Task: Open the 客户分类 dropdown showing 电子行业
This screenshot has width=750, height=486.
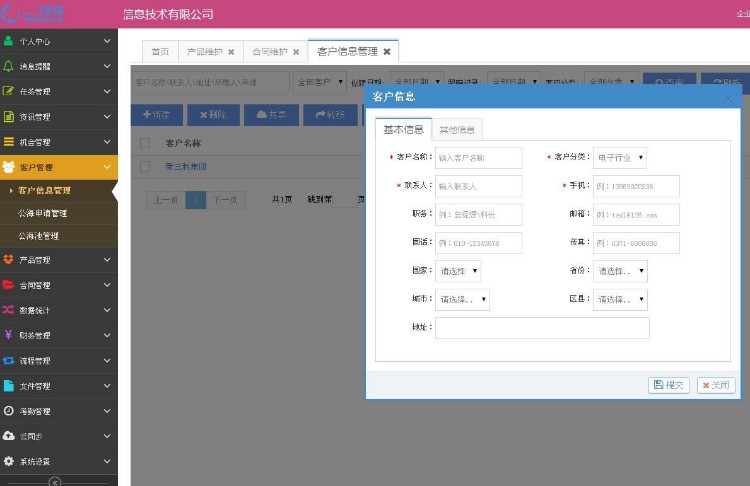Action: (619, 158)
